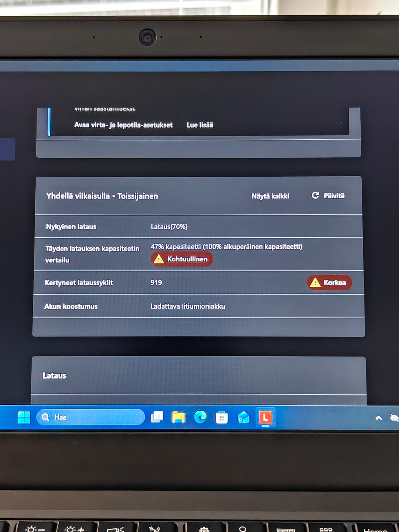399x532 pixels.
Task: Click the Päivitä refresh button
Action: (328, 196)
